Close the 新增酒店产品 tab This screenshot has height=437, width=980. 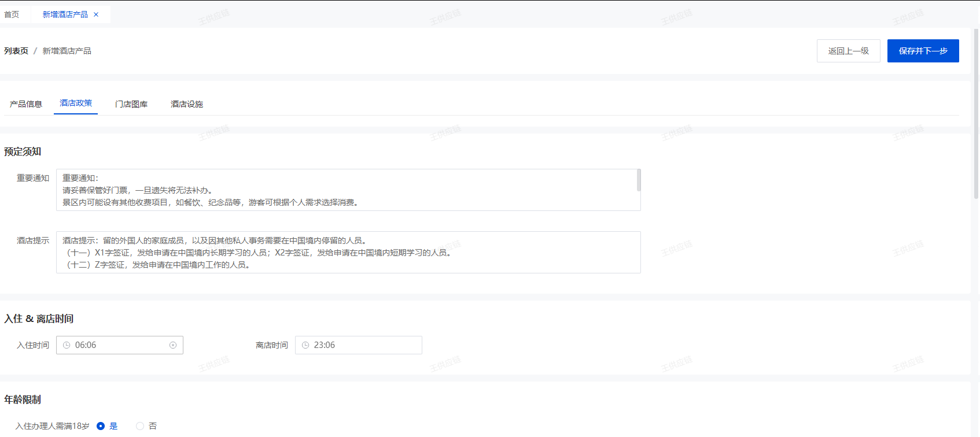[96, 14]
